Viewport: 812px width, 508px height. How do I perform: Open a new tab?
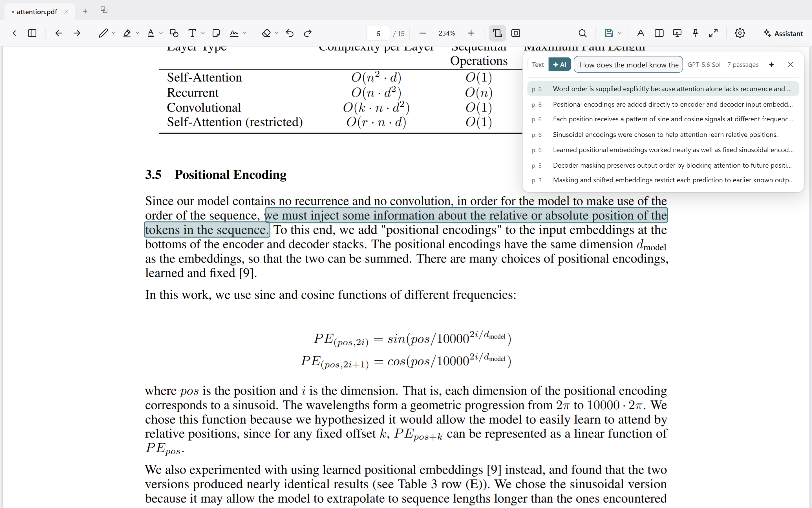(x=85, y=11)
